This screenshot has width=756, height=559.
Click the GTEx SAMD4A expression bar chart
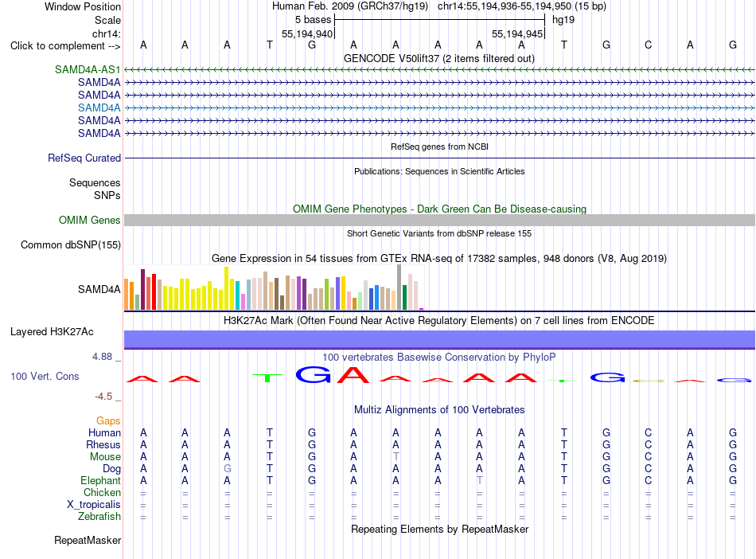pos(274,288)
